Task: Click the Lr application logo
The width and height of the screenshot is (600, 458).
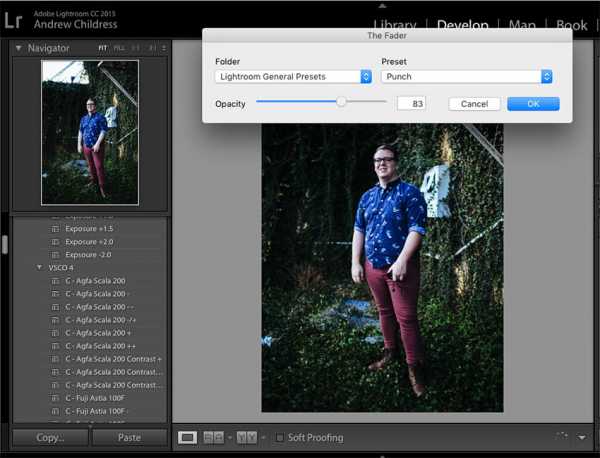Action: (x=15, y=18)
